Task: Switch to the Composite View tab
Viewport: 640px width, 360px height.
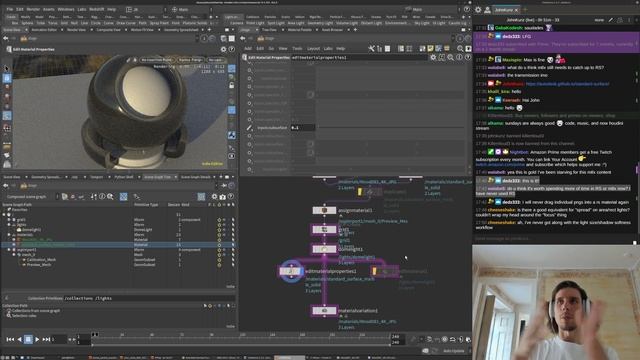Action: pos(109,30)
